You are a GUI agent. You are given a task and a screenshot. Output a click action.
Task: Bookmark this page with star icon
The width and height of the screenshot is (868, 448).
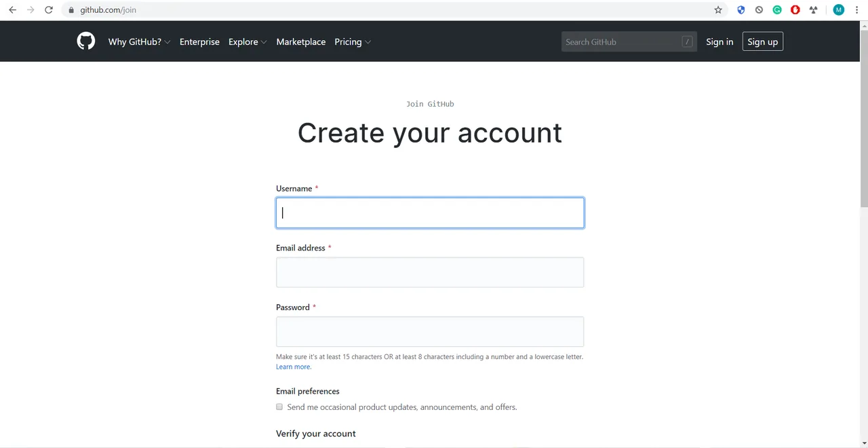point(718,10)
